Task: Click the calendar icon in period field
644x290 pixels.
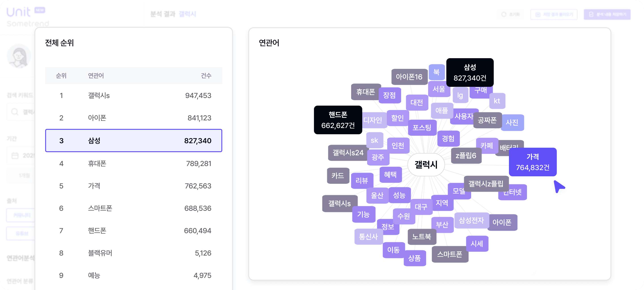Action: (x=15, y=155)
